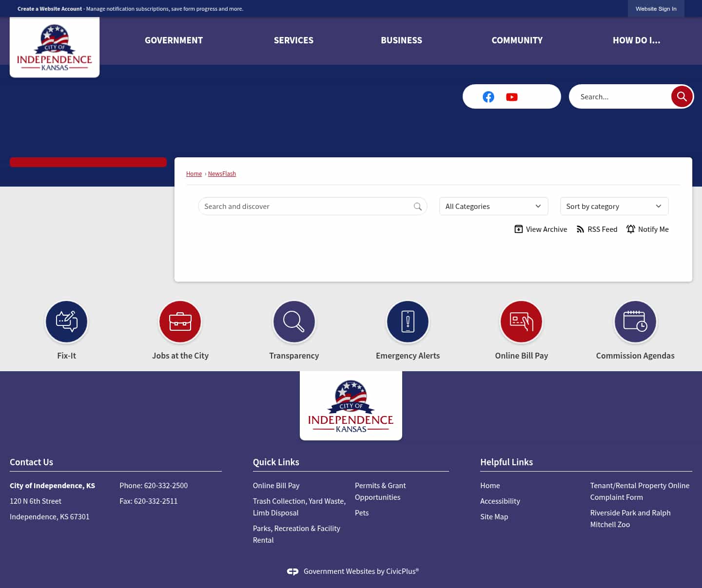The width and height of the screenshot is (702, 588).
Task: Open the Fix-It chat icon
Action: pos(66,322)
